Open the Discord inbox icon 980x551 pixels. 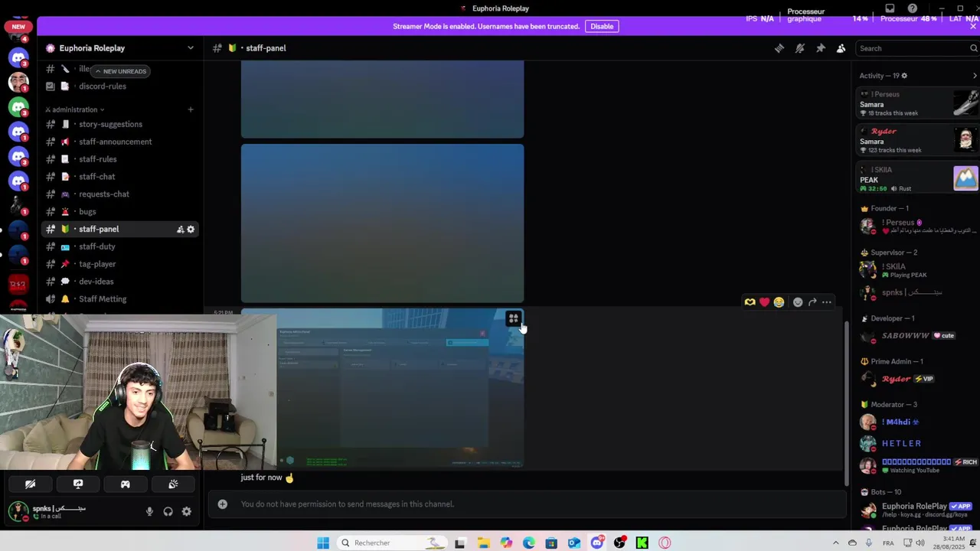tap(890, 8)
